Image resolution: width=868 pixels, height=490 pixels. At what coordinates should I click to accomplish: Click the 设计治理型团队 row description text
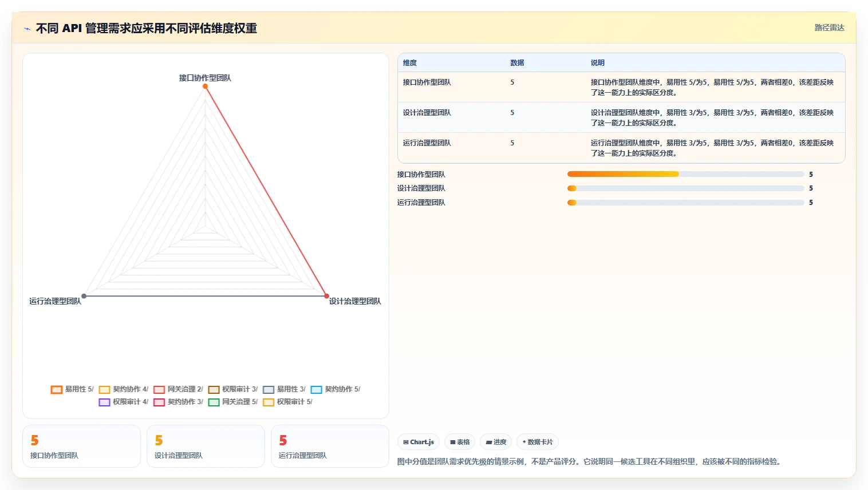[x=712, y=118]
